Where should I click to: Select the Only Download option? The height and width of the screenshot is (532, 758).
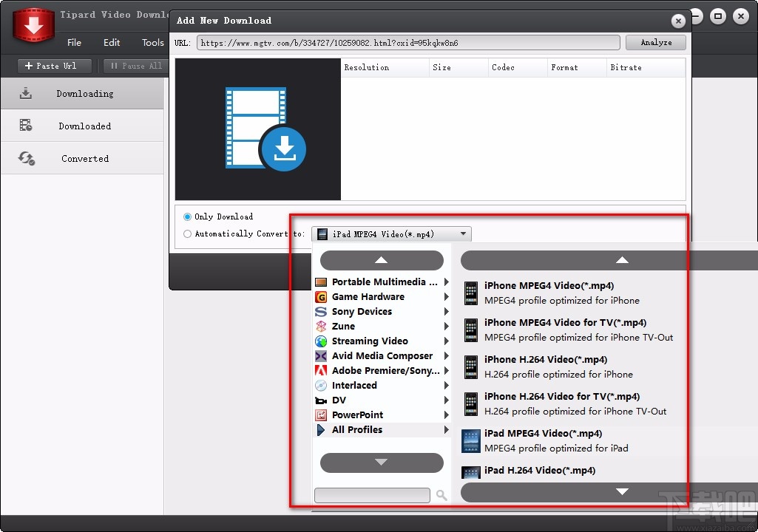point(188,216)
